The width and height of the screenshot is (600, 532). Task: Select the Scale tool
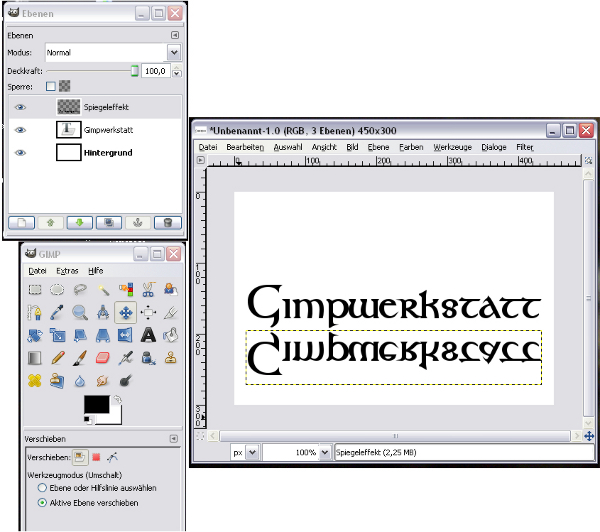coord(57,335)
